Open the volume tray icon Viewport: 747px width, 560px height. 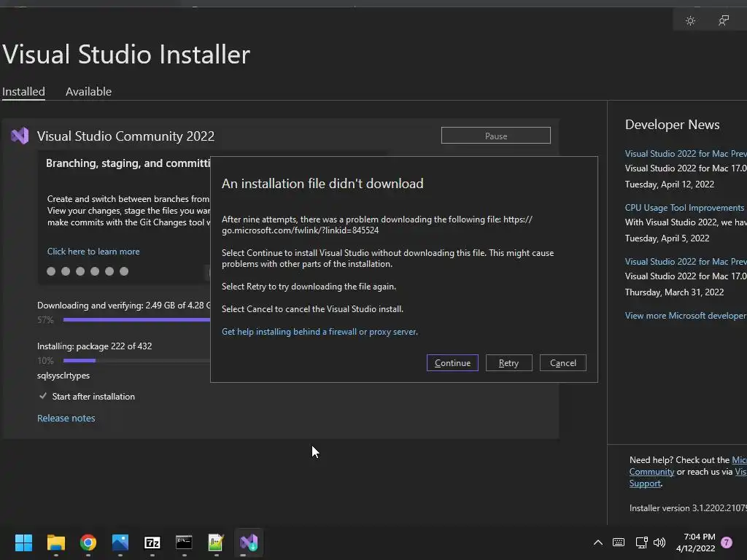click(659, 542)
